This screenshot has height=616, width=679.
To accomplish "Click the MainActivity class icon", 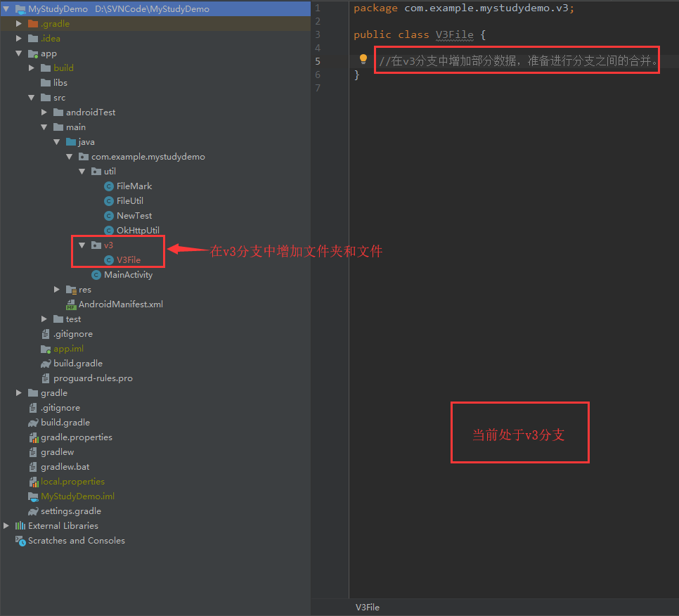I will pos(96,275).
